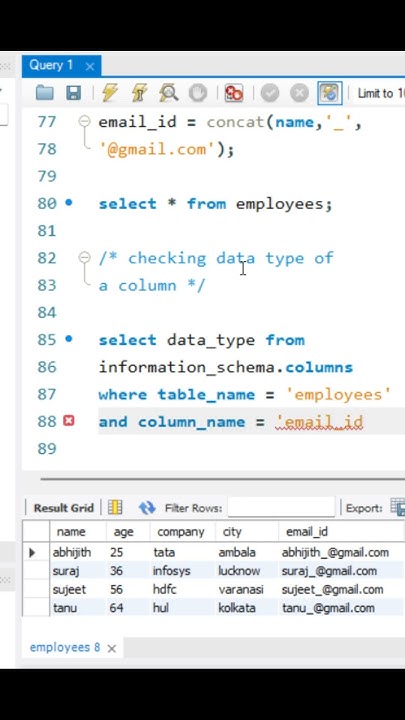Screen dimensions: 405x720
Task: Click the 'information_schema.columns' line
Action: [x=225, y=367]
